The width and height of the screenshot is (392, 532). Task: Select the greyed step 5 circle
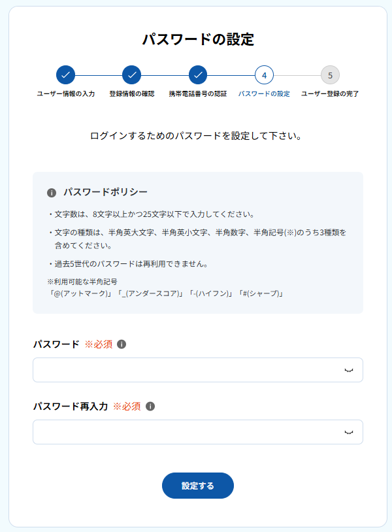[331, 75]
